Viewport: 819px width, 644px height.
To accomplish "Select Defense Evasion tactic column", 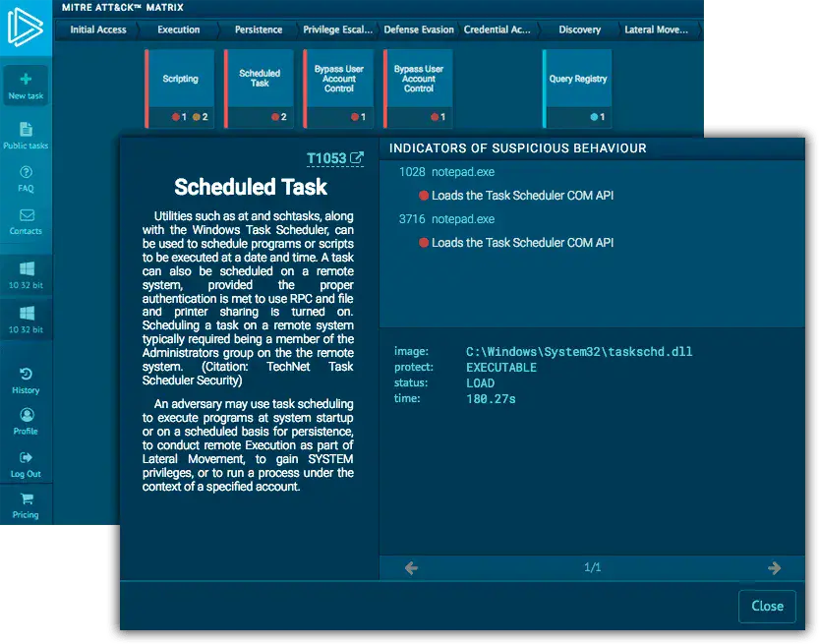I will pos(419,29).
